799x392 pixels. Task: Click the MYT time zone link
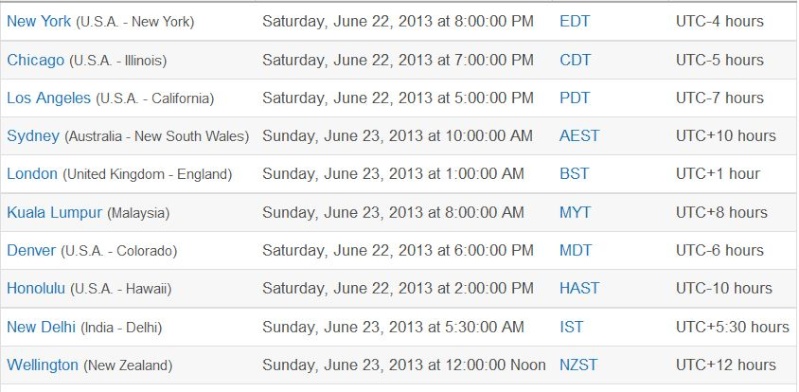(575, 213)
